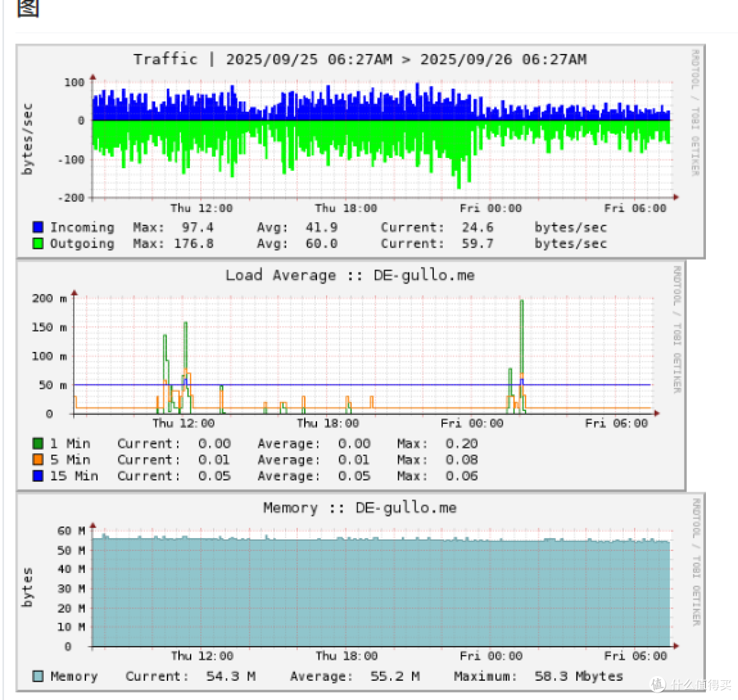This screenshot has height=700, width=738.
Task: Click the Memory graph Fri 06:00 axis label
Action: (635, 656)
